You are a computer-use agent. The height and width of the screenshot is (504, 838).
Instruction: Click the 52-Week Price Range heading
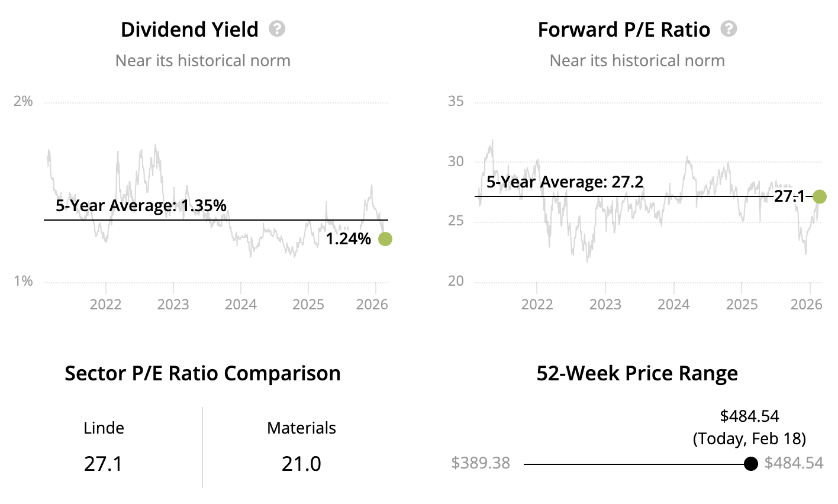point(637,374)
